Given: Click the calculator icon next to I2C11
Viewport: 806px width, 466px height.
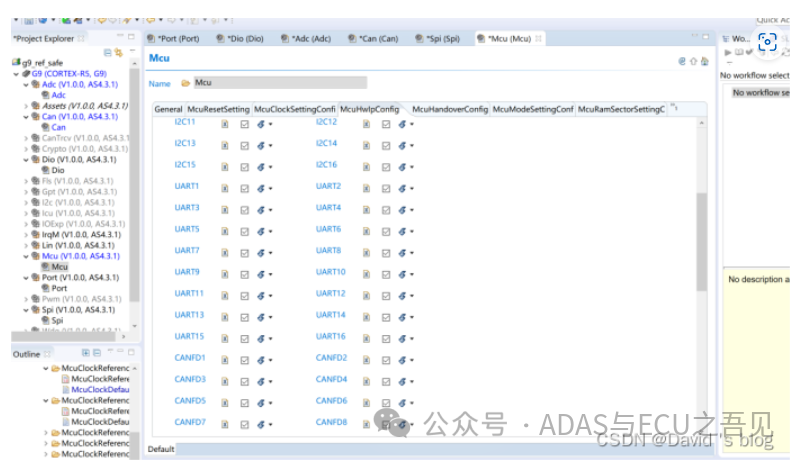Looking at the screenshot, I should pyautogui.click(x=225, y=124).
